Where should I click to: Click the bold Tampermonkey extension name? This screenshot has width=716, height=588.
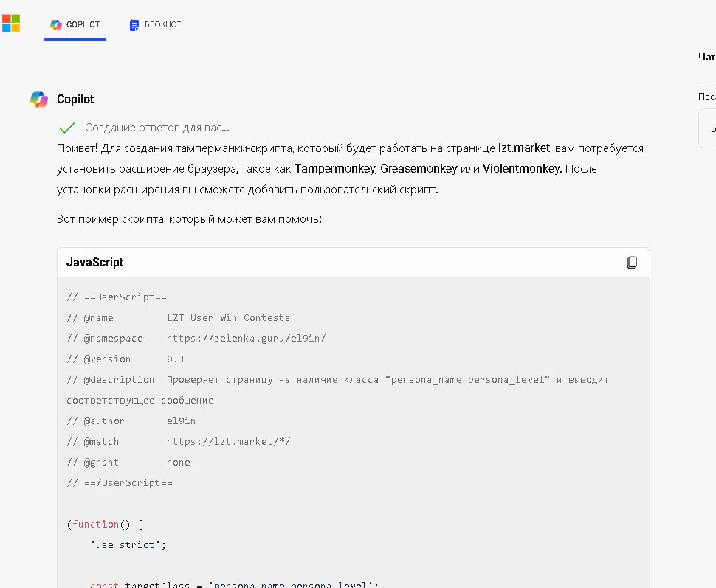point(335,169)
